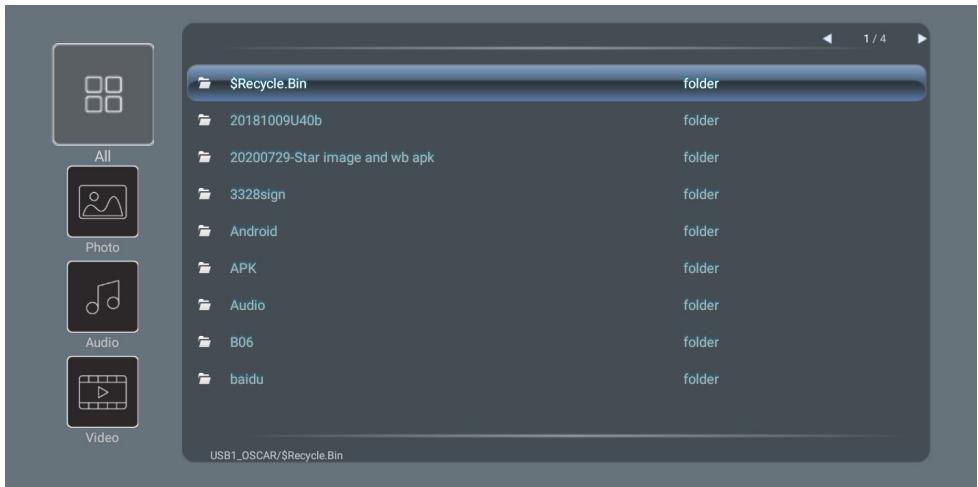Open the Video category icon
Image resolution: width=978 pixels, height=487 pixels.
click(102, 392)
